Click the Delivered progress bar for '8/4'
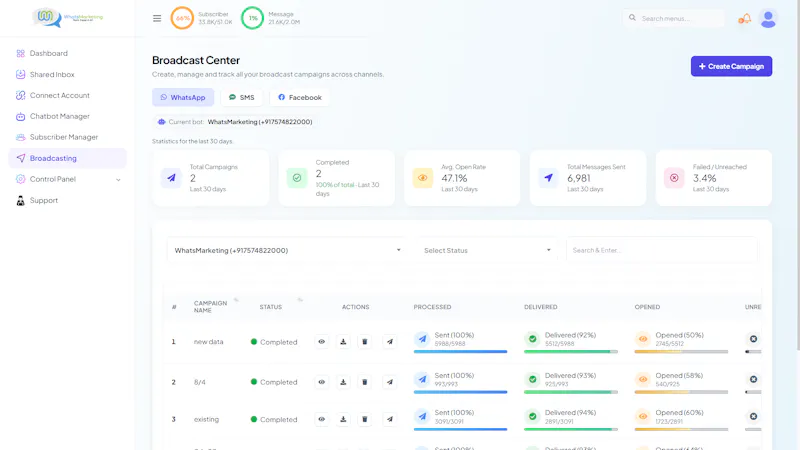 [570, 392]
